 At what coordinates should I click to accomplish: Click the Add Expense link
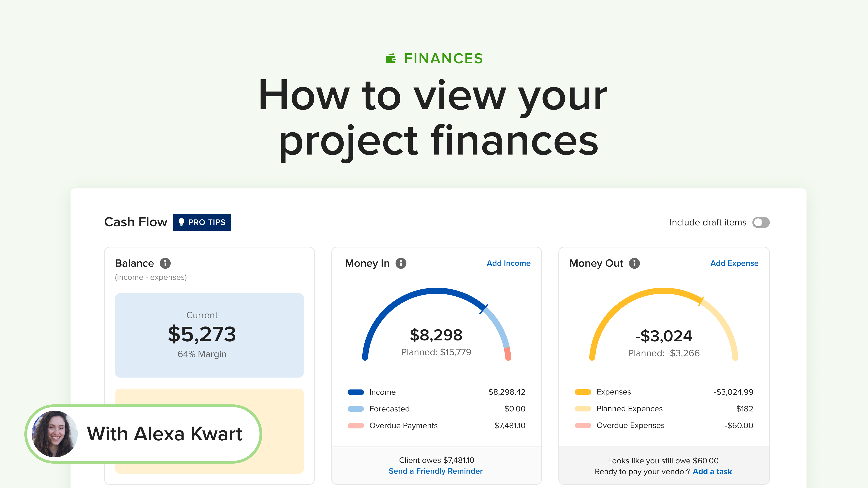click(x=734, y=263)
